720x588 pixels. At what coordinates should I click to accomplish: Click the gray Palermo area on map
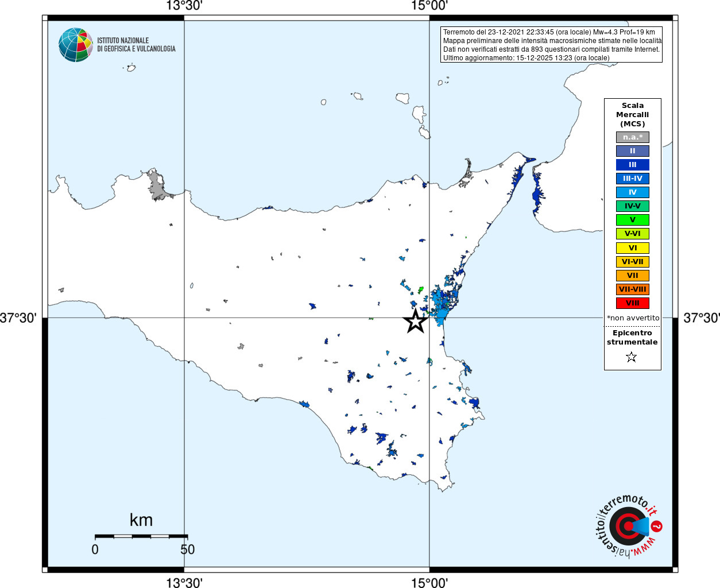(156, 185)
